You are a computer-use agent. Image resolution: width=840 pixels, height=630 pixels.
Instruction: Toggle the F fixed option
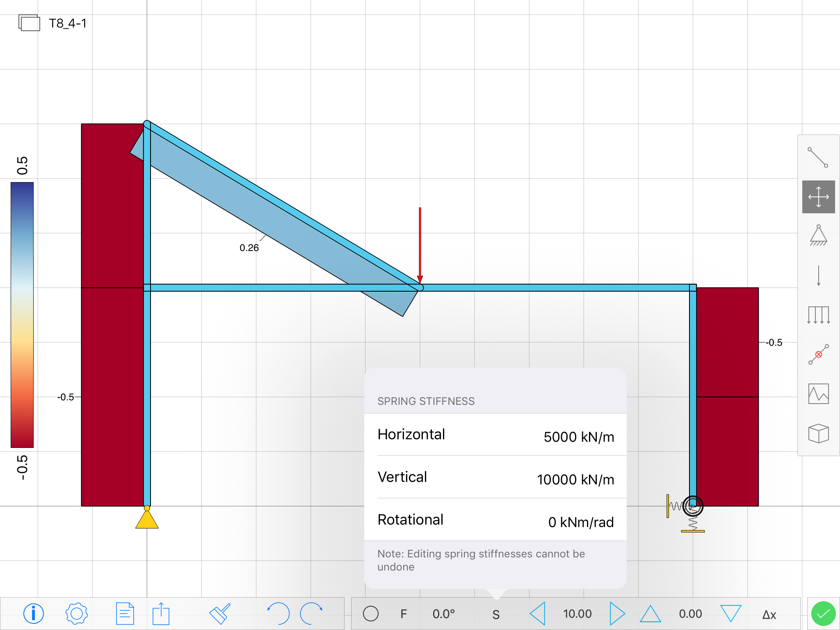click(404, 614)
